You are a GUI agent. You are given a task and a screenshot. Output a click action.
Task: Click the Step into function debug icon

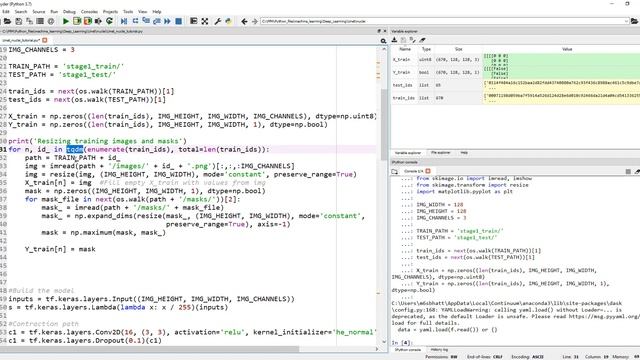tap(146, 21)
